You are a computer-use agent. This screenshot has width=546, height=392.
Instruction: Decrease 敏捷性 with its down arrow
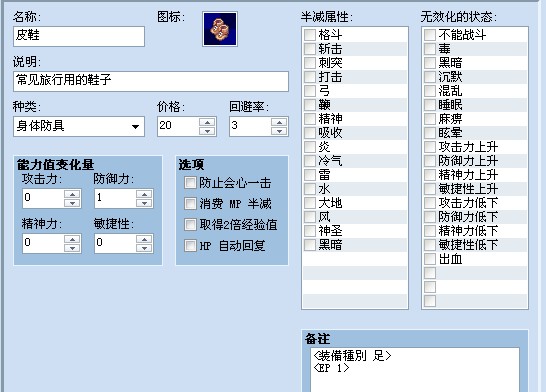[144, 248]
